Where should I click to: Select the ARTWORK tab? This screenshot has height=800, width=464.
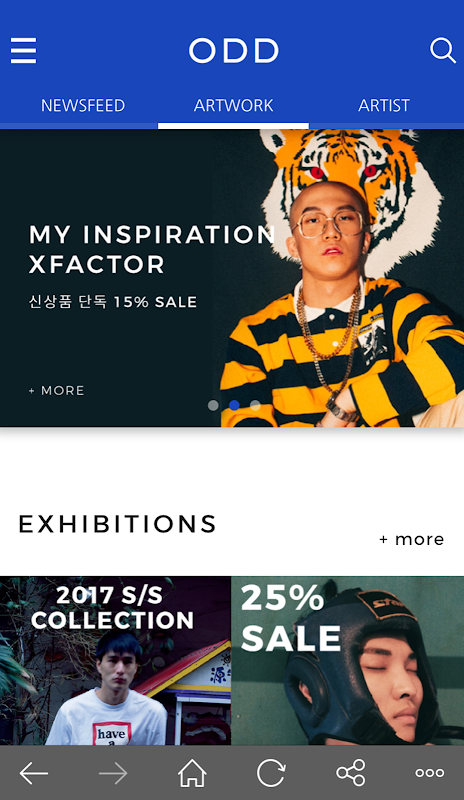coord(233,105)
